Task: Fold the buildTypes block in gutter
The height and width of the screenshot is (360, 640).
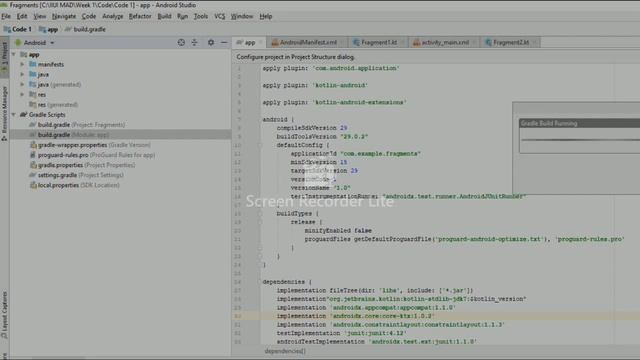Action: coord(260,213)
